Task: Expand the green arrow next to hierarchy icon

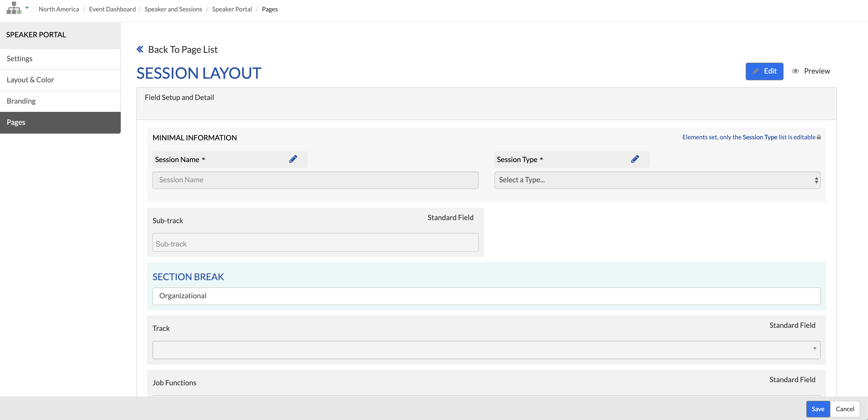Action: [27, 8]
